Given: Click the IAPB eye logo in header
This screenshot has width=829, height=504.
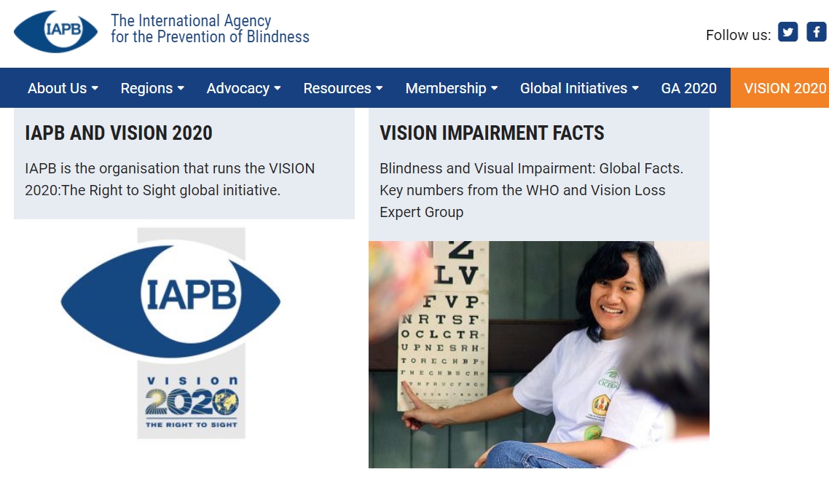Looking at the screenshot, I should pos(55,31).
